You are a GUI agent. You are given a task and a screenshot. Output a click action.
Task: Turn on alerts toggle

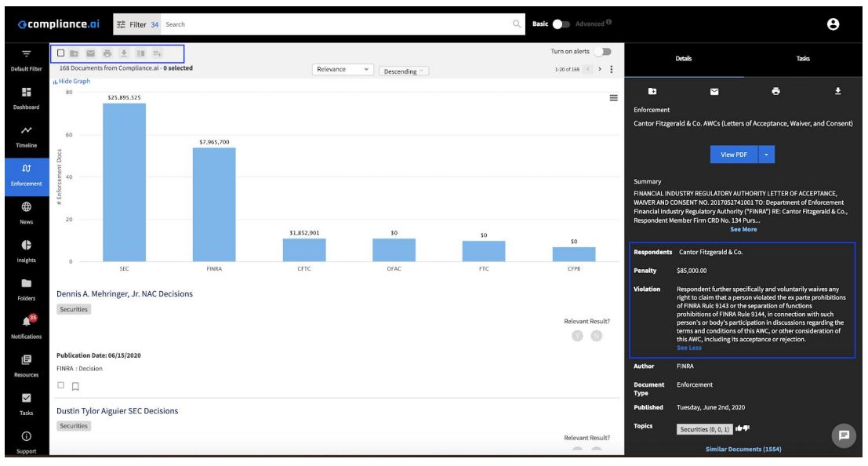point(603,52)
